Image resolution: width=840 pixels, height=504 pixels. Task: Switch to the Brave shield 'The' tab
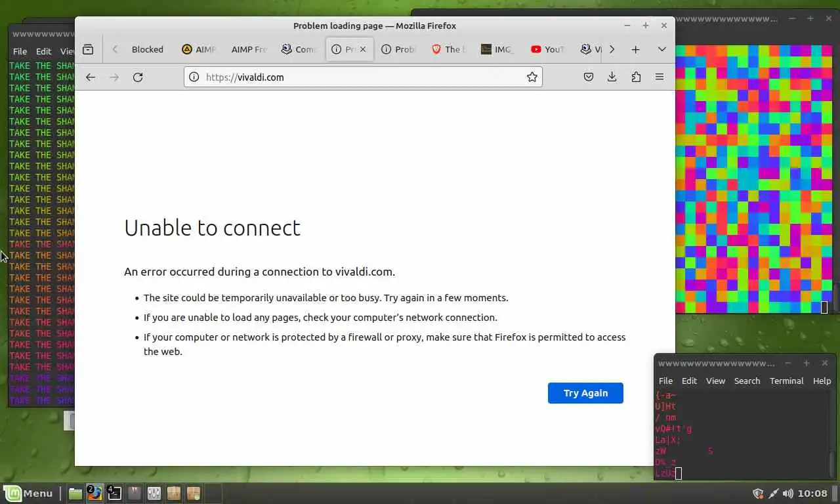point(448,49)
